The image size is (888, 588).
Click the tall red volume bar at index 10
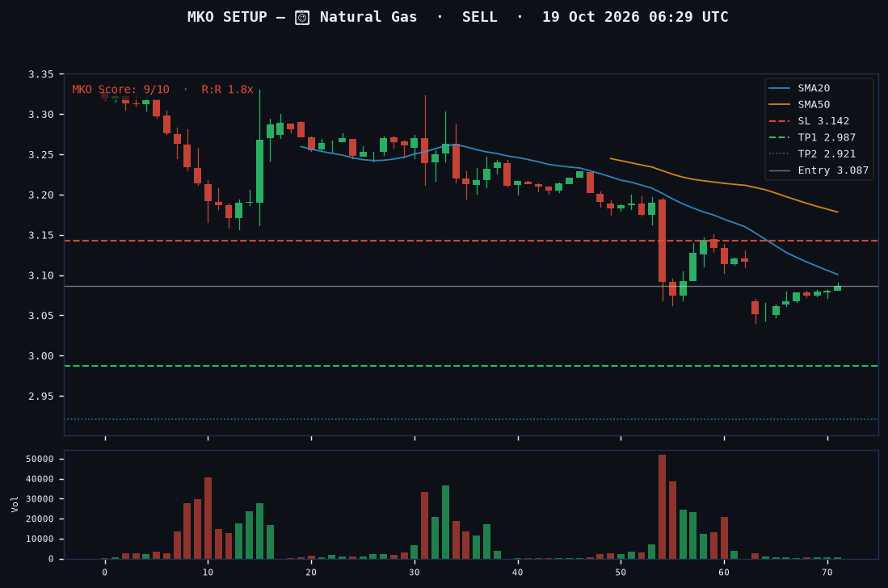208,518
